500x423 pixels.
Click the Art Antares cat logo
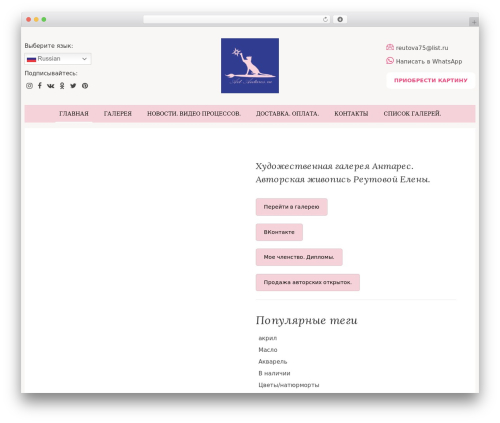[x=250, y=65]
